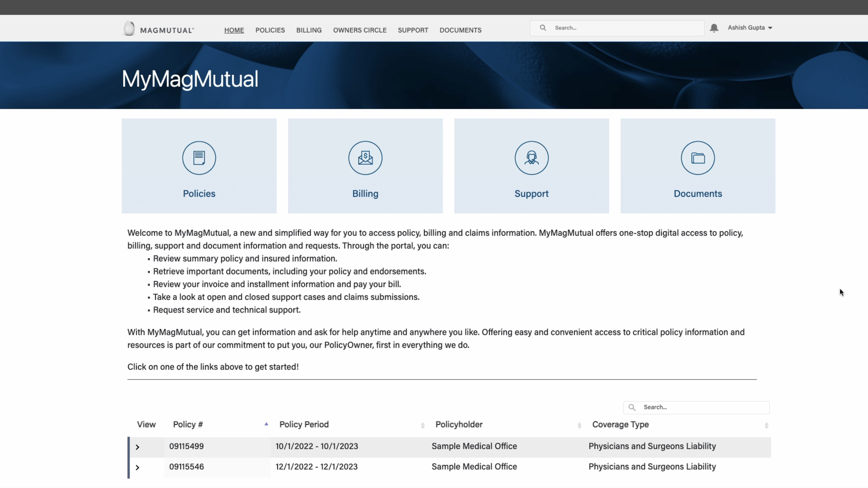Sort by Policyholder column arrows
The image size is (868, 488).
click(x=579, y=425)
